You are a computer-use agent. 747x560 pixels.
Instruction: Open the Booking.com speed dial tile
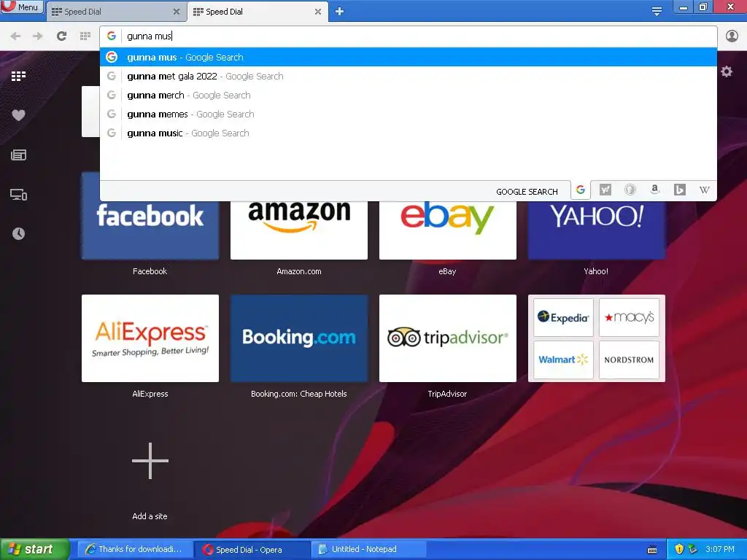point(298,338)
